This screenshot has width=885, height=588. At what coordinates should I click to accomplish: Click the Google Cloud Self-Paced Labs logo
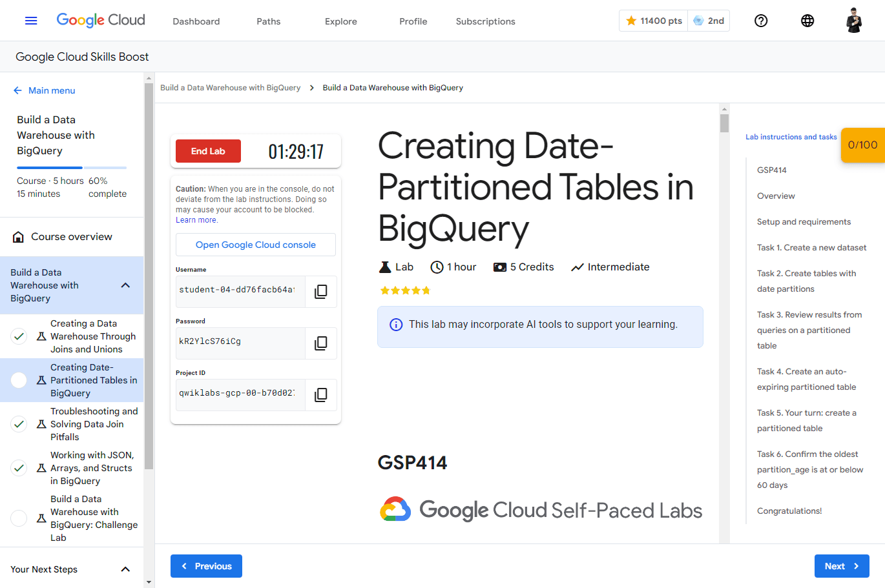coord(541,510)
